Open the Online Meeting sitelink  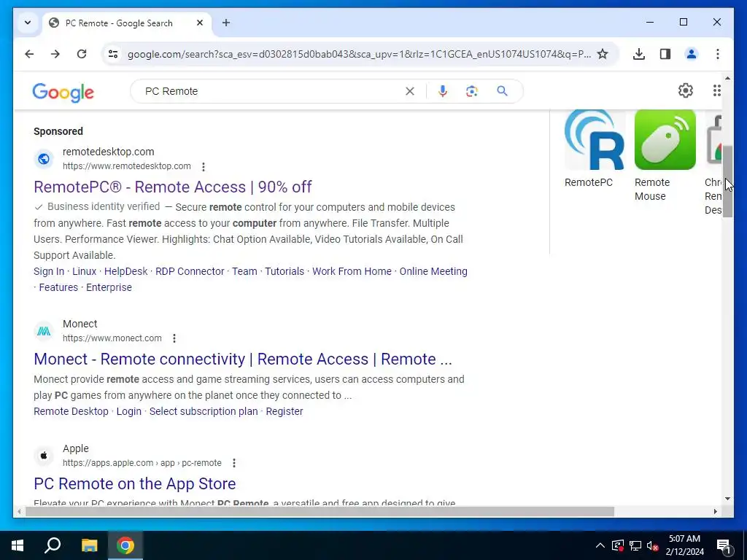click(x=433, y=271)
